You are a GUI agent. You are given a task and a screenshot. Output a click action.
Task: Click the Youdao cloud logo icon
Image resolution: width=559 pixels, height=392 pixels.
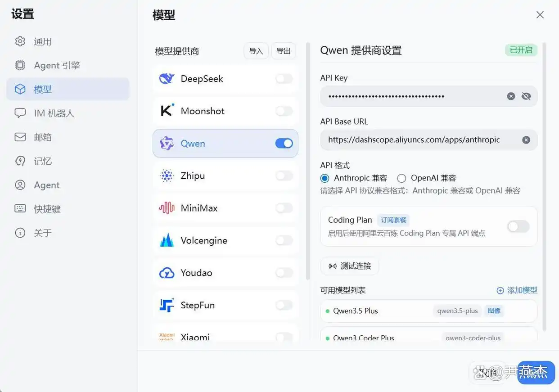point(167,273)
